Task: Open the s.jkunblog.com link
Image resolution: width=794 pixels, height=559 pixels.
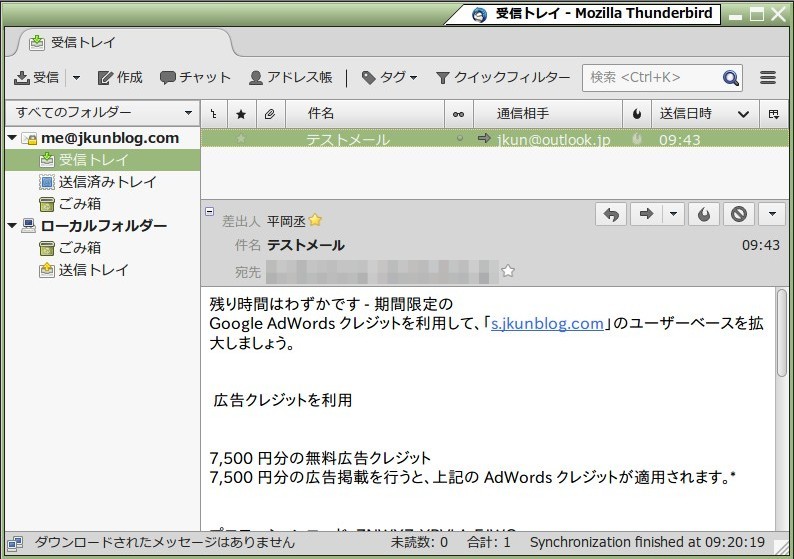Action: [x=547, y=323]
